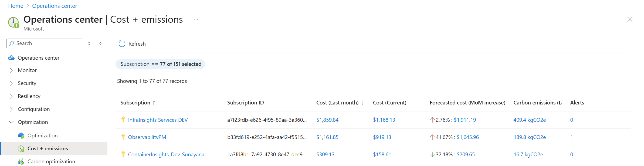
Task: Open the 409.4 kgCO2e emissions link
Action: point(529,120)
